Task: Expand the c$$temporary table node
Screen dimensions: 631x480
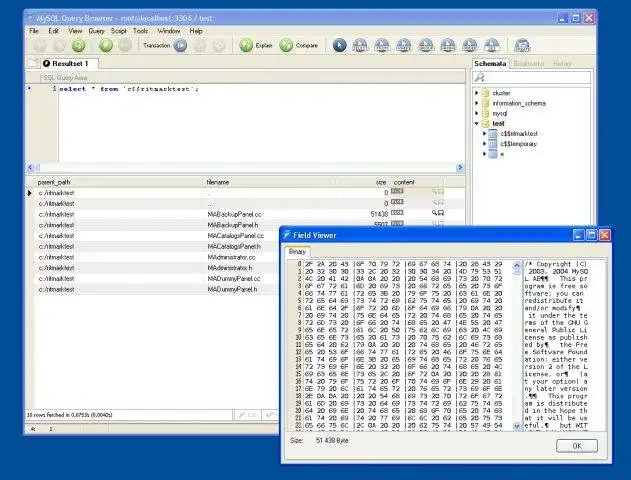Action: (x=485, y=143)
